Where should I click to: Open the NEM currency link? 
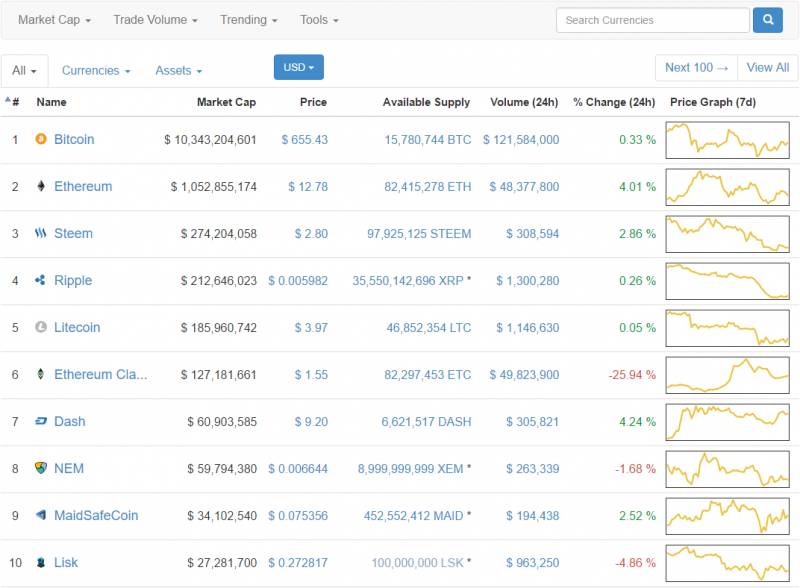69,468
